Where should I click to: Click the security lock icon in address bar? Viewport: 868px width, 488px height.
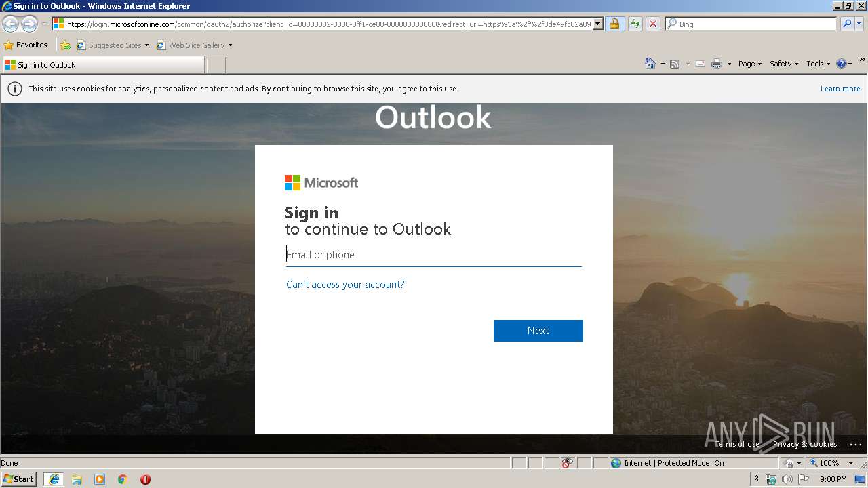pyautogui.click(x=614, y=24)
